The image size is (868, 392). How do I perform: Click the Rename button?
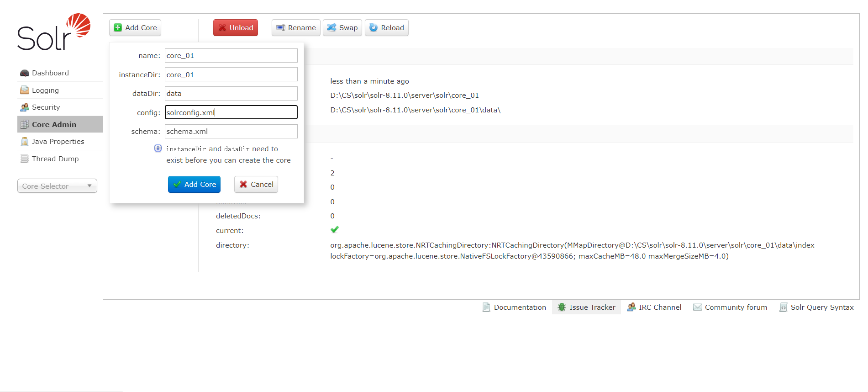tap(296, 27)
